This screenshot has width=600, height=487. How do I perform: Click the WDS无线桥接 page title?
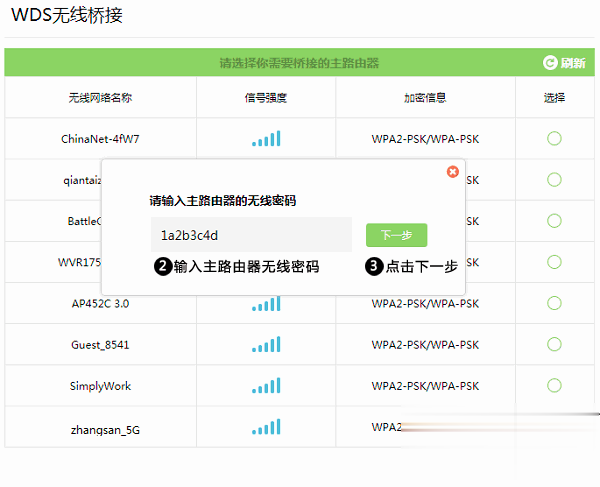pyautogui.click(x=67, y=15)
